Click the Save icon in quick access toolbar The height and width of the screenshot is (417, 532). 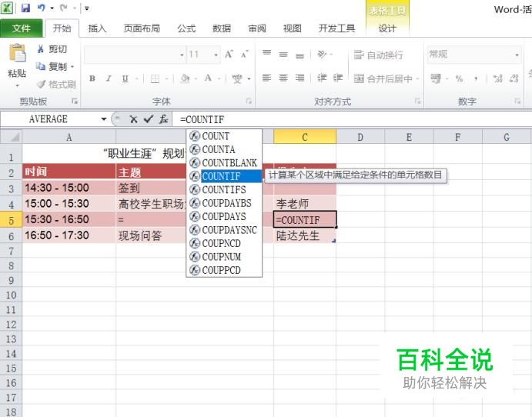(x=25, y=8)
